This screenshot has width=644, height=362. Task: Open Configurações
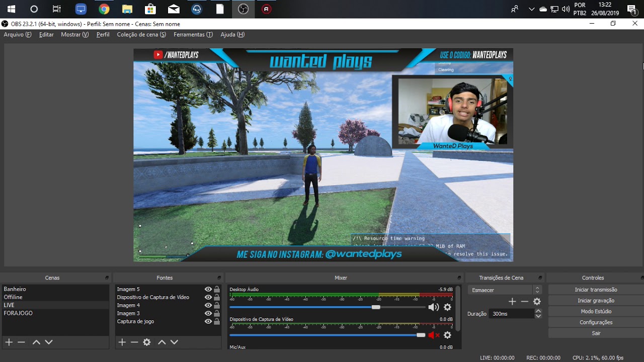point(596,322)
